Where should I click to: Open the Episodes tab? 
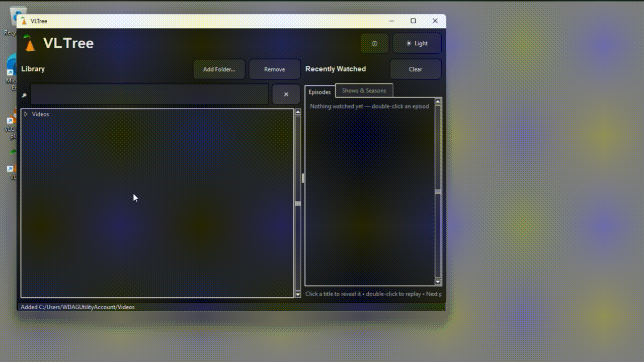320,92
